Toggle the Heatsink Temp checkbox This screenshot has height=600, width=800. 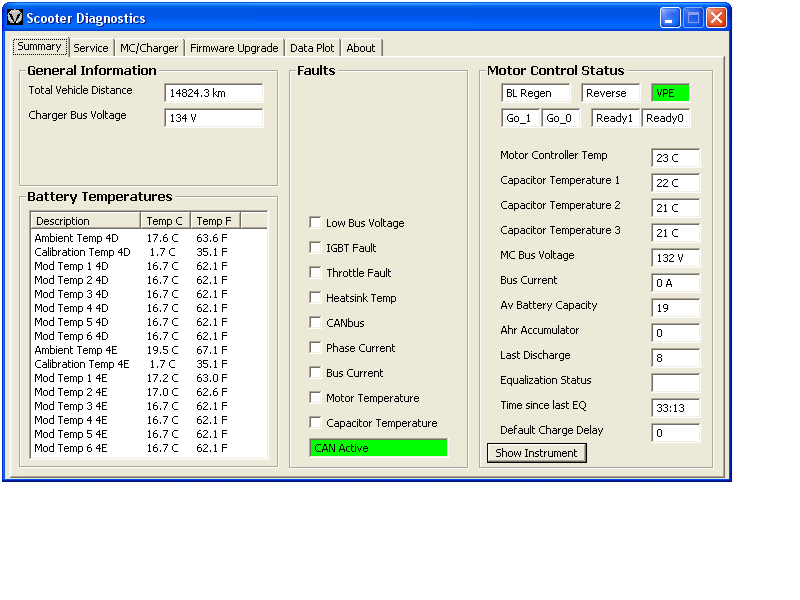pos(315,297)
